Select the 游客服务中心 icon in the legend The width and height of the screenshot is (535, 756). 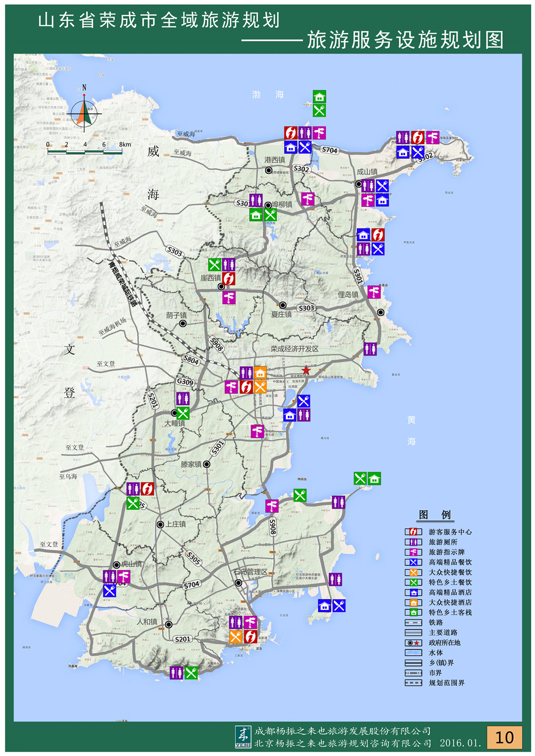[x=413, y=532]
